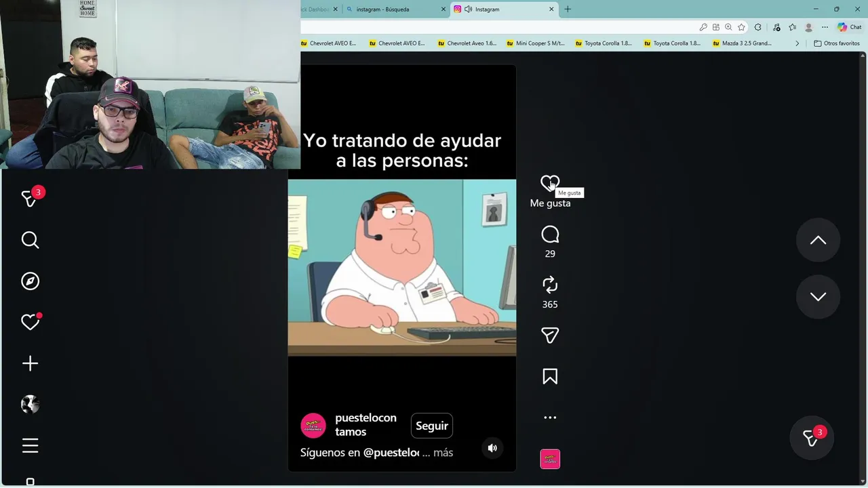Open comments on the reel
The height and width of the screenshot is (488, 868).
pyautogui.click(x=550, y=235)
